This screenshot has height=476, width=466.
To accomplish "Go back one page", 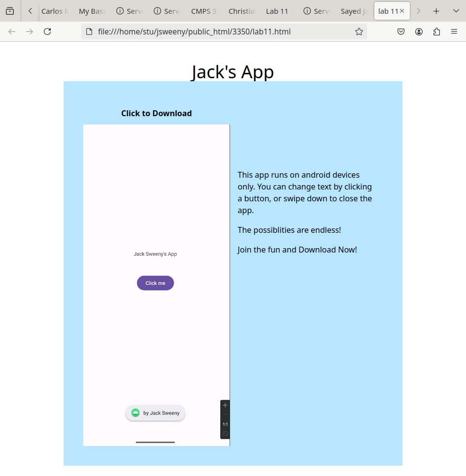I will 12,32.
